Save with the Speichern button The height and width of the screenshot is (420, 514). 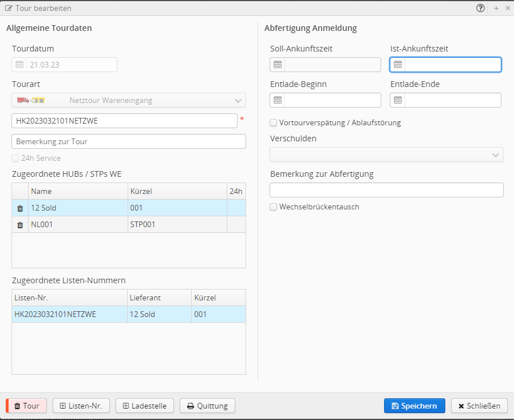click(414, 406)
